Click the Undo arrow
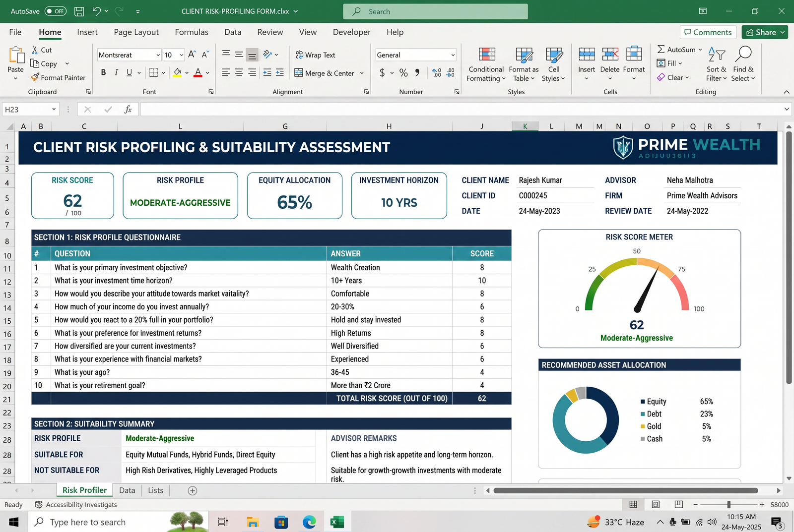This screenshot has width=794, height=532. (97, 11)
